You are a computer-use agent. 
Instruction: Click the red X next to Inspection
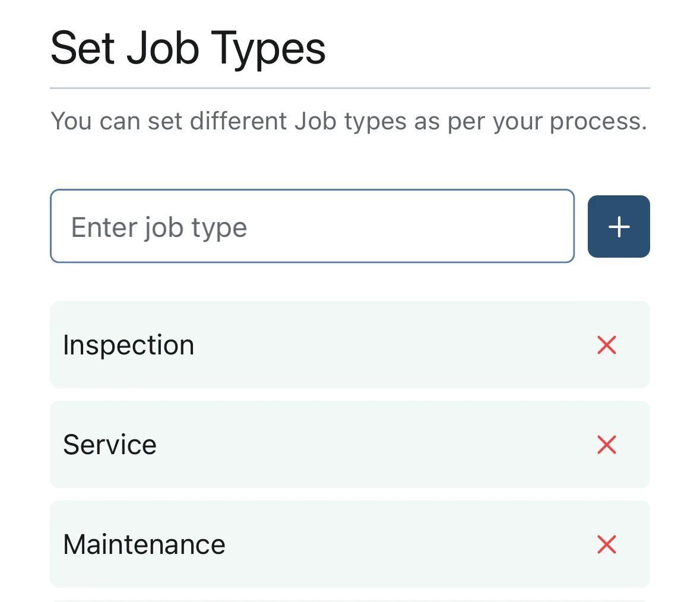[606, 345]
